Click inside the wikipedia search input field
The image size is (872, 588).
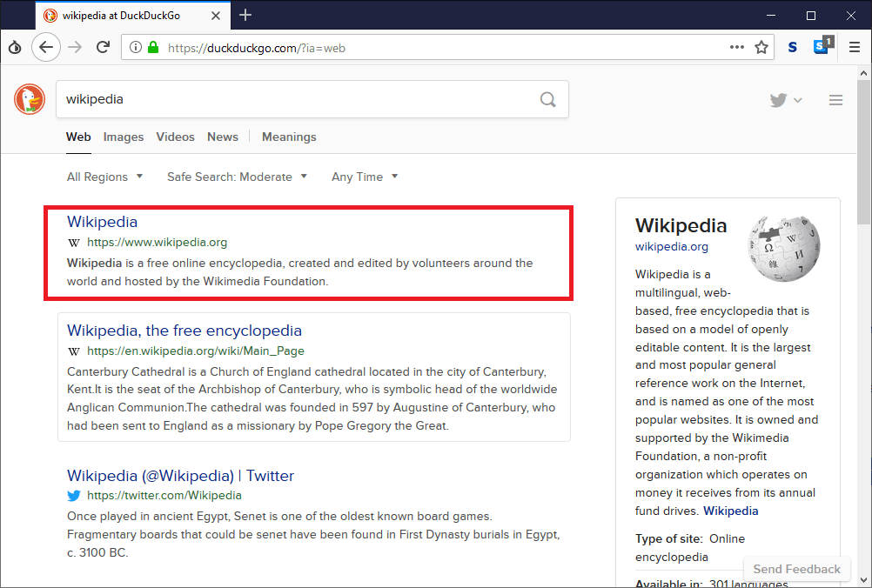tap(296, 99)
